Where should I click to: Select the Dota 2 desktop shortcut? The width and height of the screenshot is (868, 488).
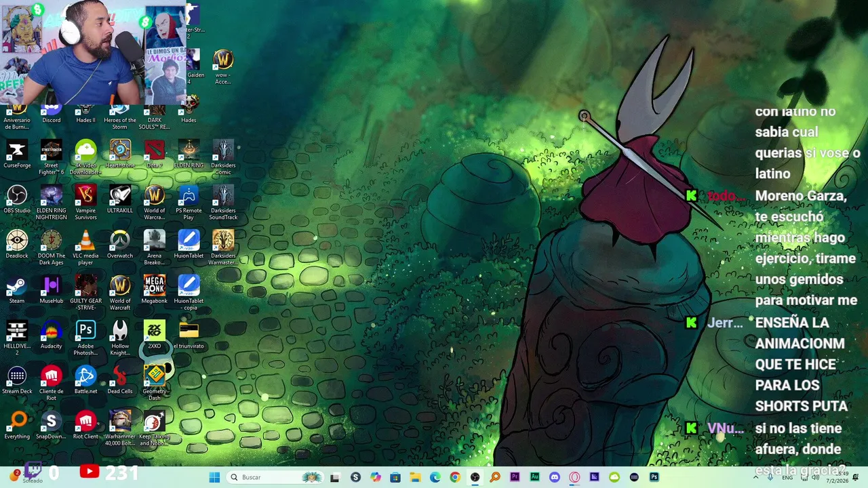tap(155, 155)
